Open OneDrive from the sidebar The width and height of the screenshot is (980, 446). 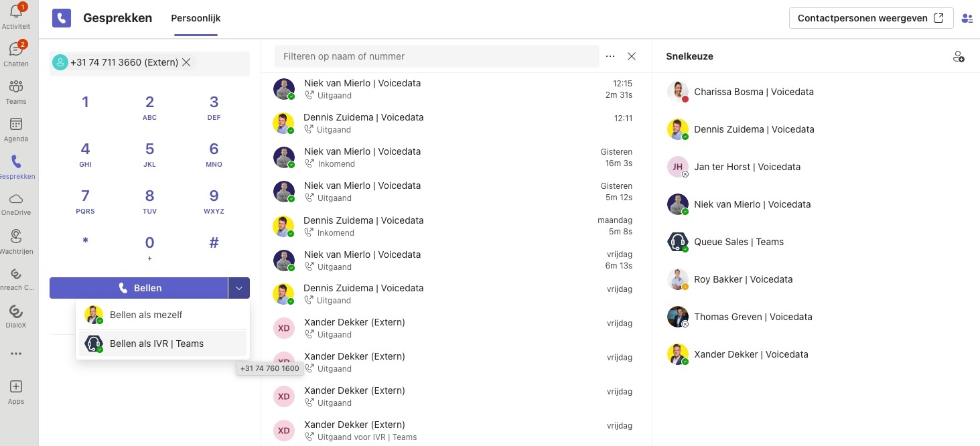pyautogui.click(x=16, y=199)
